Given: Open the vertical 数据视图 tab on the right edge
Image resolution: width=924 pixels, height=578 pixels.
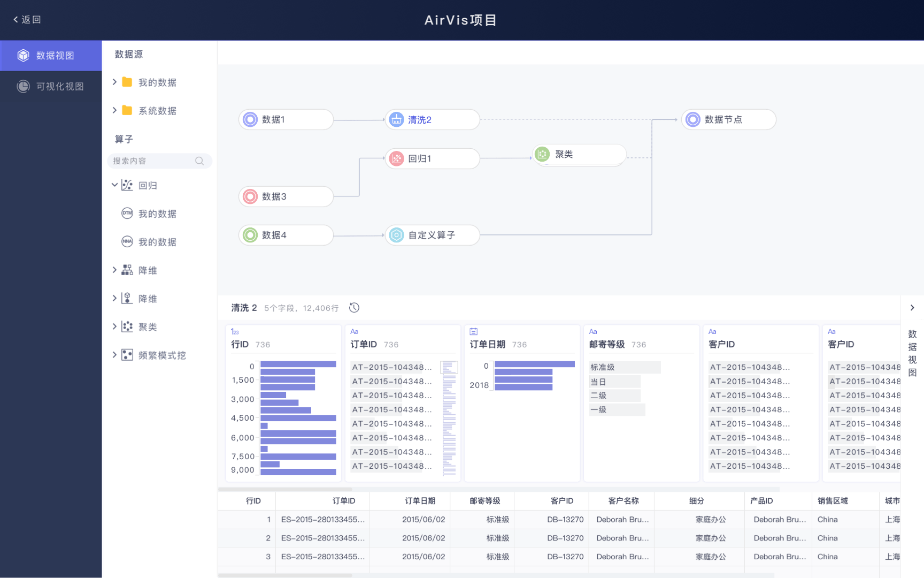Looking at the screenshot, I should [x=912, y=353].
